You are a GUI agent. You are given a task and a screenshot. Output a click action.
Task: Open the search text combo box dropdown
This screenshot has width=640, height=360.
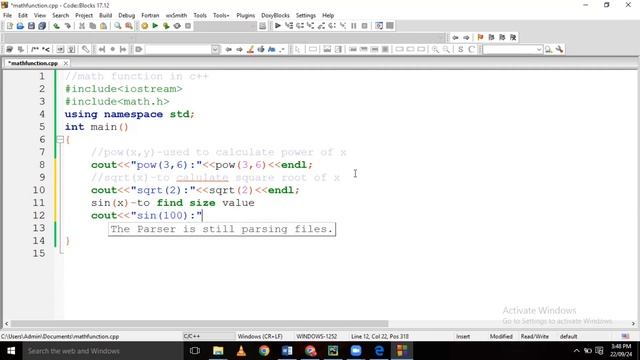(539, 49)
